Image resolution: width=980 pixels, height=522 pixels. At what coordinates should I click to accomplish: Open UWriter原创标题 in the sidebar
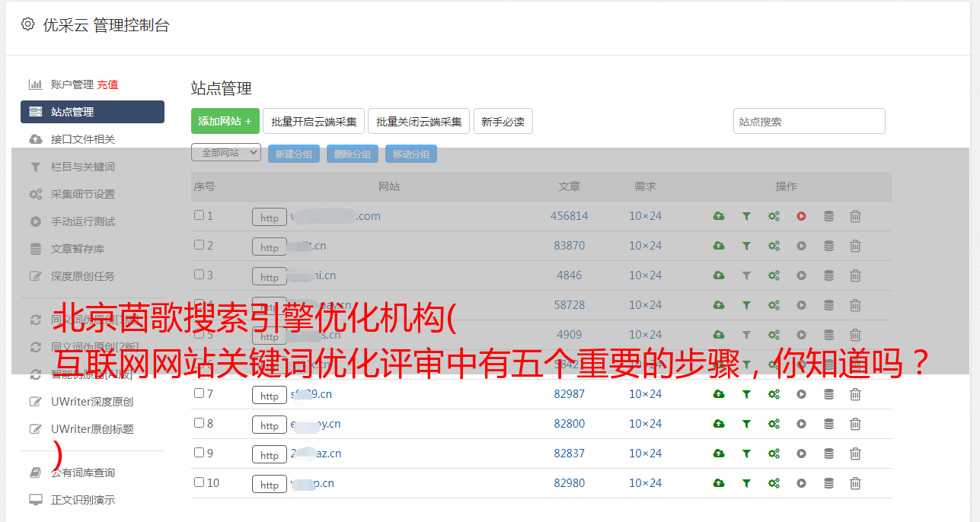click(92, 429)
